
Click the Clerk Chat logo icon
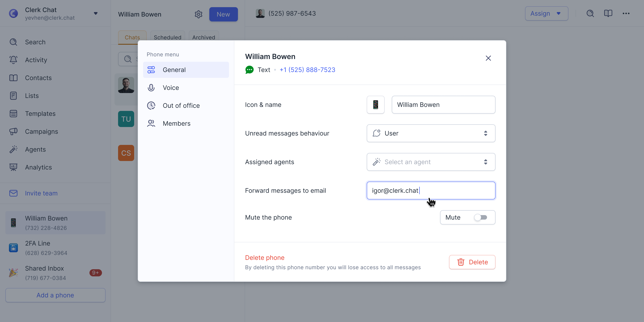(x=13, y=13)
